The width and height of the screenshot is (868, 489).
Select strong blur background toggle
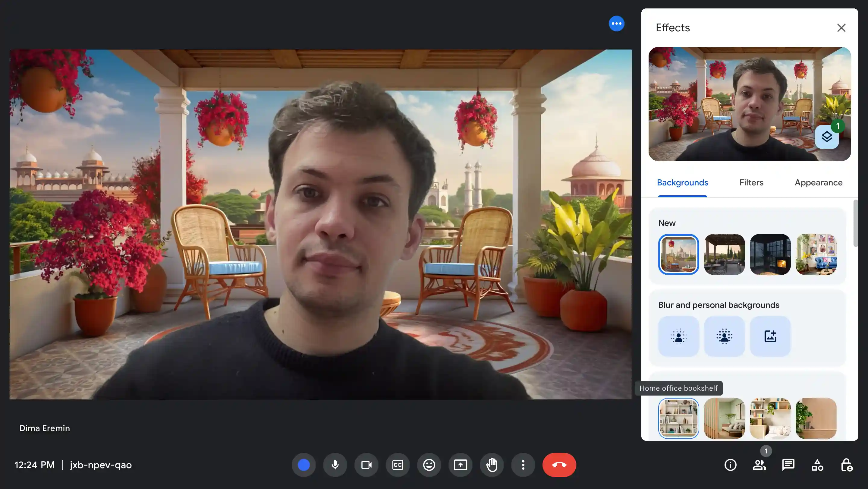click(x=724, y=336)
